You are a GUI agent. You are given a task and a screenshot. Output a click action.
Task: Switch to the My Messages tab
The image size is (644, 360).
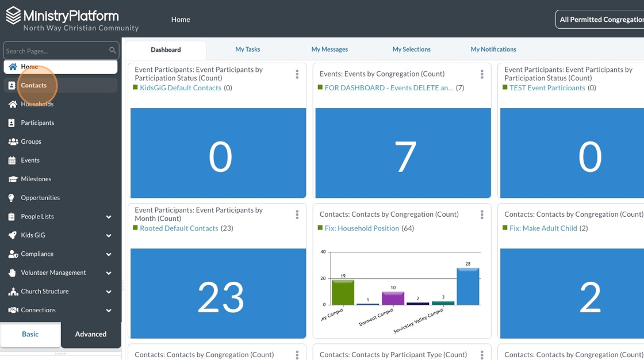[329, 49]
